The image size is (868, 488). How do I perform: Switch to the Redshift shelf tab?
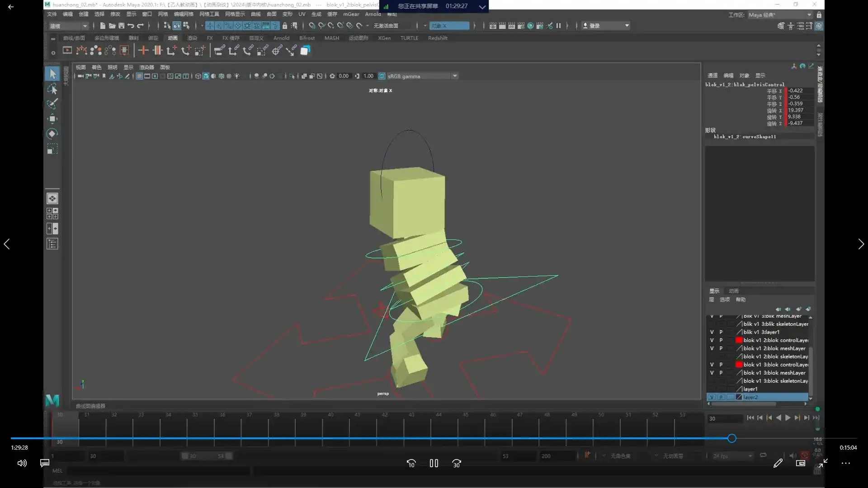[437, 38]
